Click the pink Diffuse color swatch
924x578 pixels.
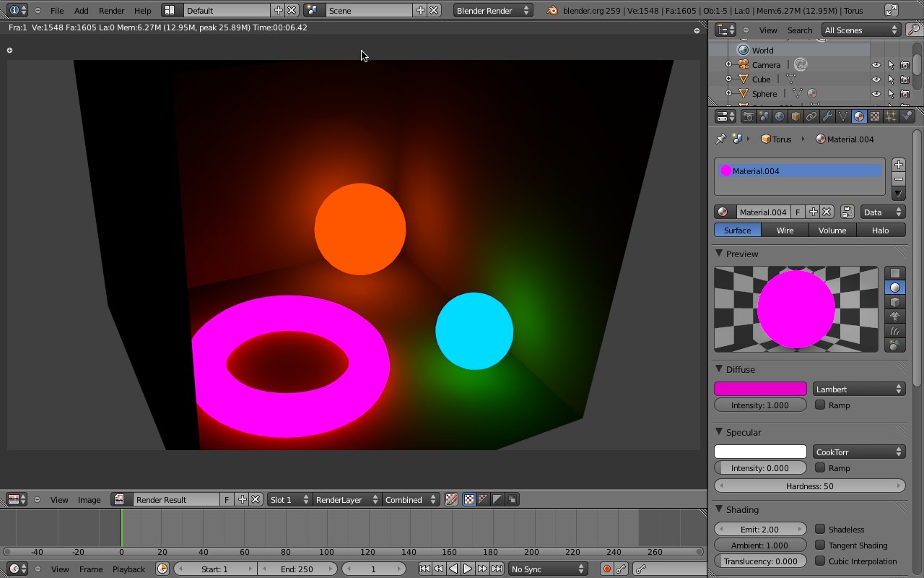(x=760, y=389)
